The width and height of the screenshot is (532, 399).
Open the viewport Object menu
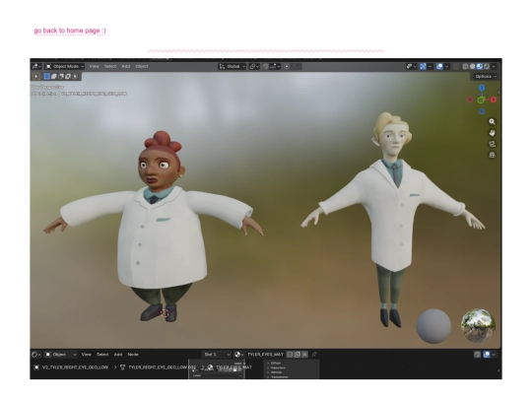[x=142, y=67]
